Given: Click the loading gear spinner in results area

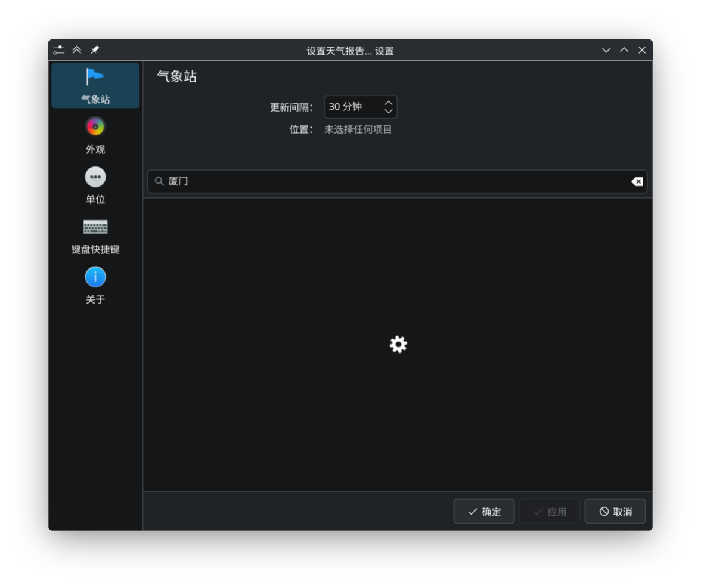Looking at the screenshot, I should [398, 345].
